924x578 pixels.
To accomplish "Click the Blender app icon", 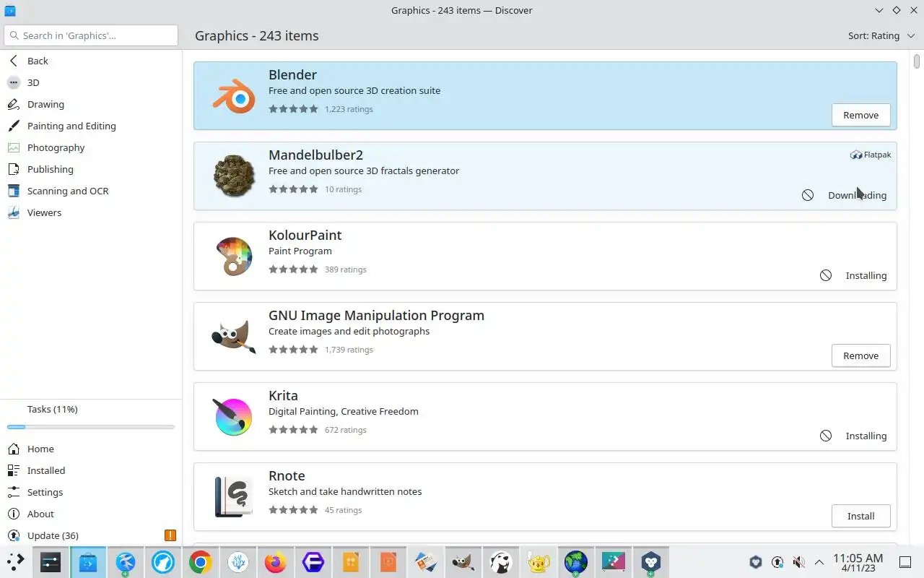I will (x=233, y=96).
